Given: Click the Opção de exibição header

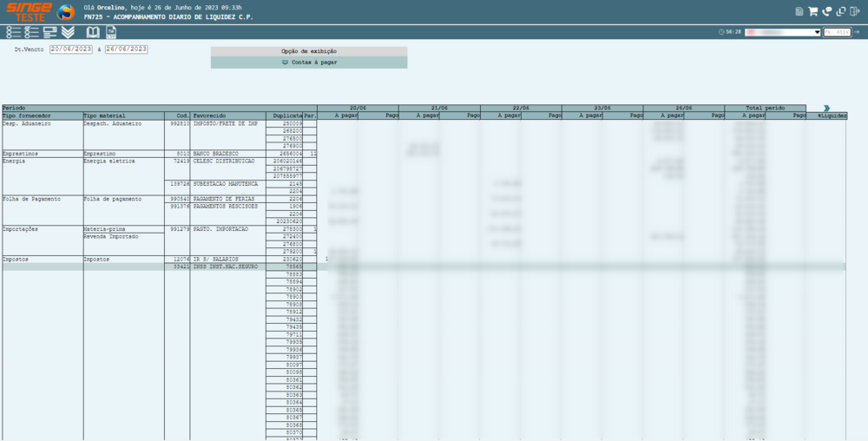Looking at the screenshot, I should click(x=309, y=51).
